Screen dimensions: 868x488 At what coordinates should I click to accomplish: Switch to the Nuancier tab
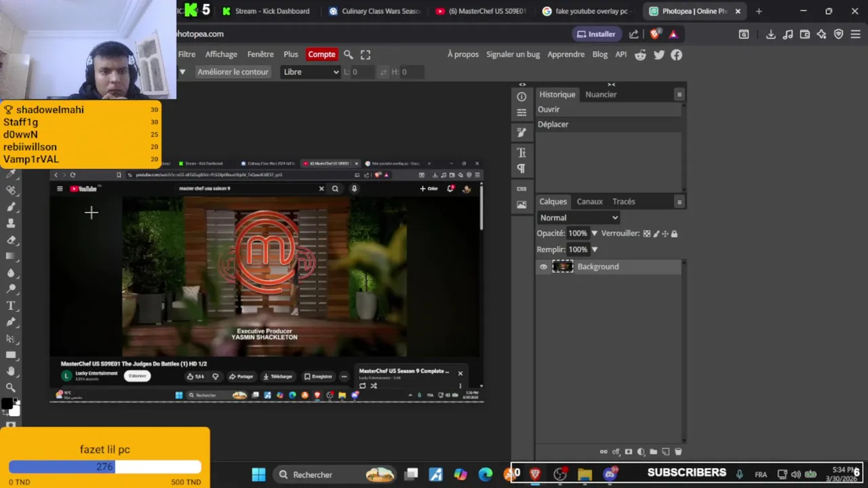click(601, 95)
